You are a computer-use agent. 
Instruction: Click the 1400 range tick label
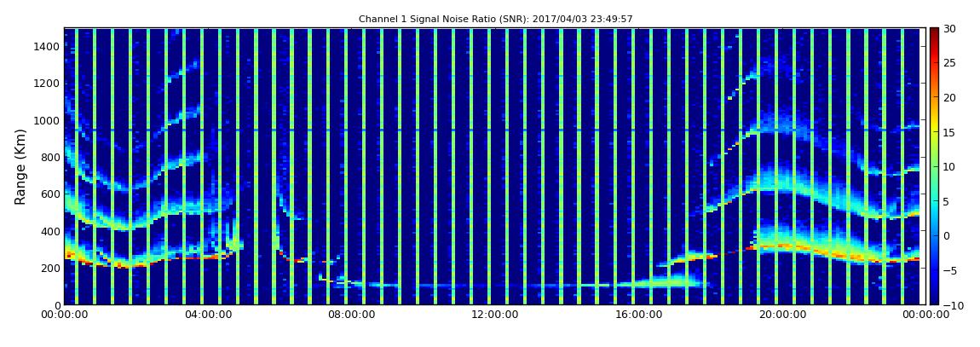point(48,46)
